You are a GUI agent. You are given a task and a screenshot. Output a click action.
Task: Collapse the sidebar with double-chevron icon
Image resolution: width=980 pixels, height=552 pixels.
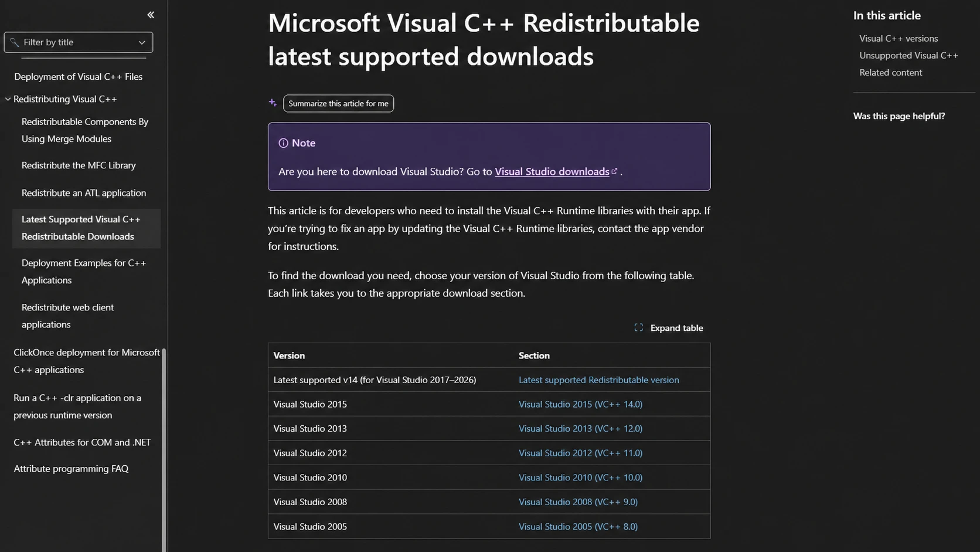[151, 15]
